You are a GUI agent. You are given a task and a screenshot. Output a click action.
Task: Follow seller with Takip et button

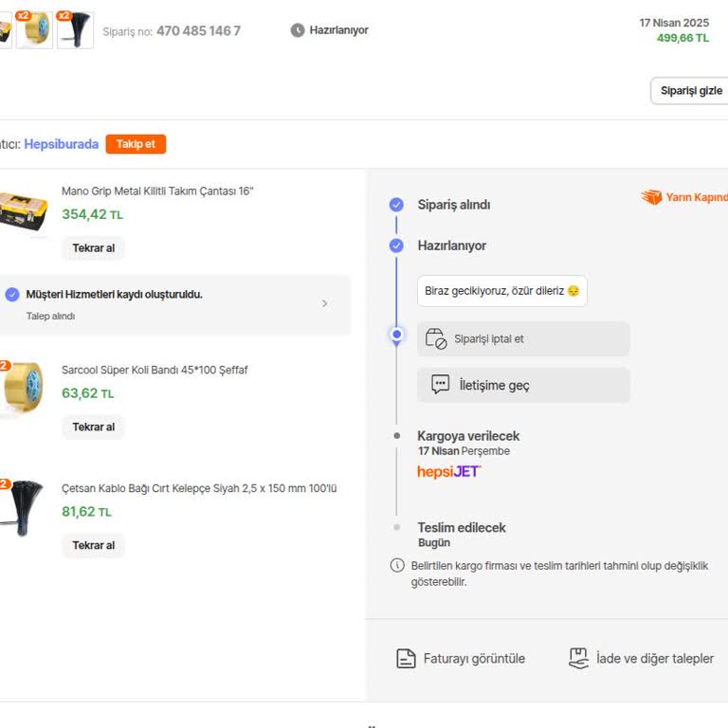136,144
